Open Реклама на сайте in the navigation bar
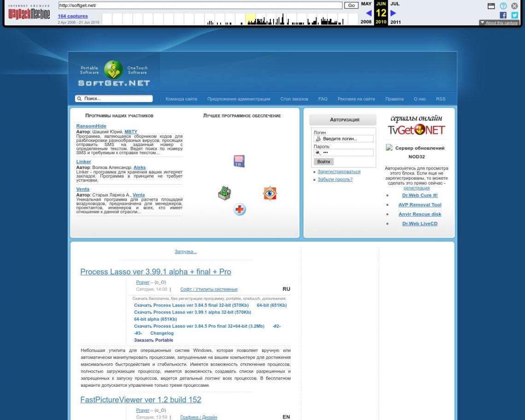Image resolution: width=525 pixels, height=420 pixels. coord(356,99)
